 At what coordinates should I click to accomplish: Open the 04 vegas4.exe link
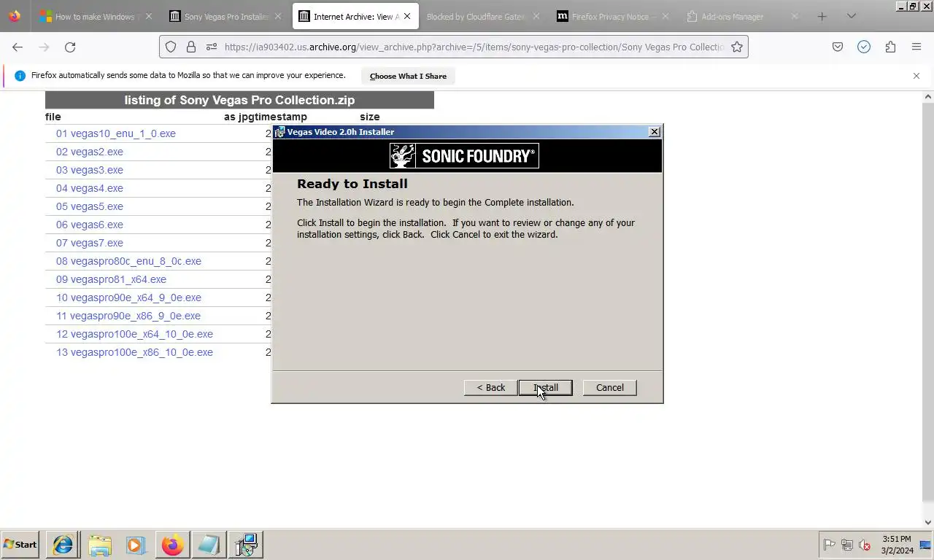90,188
